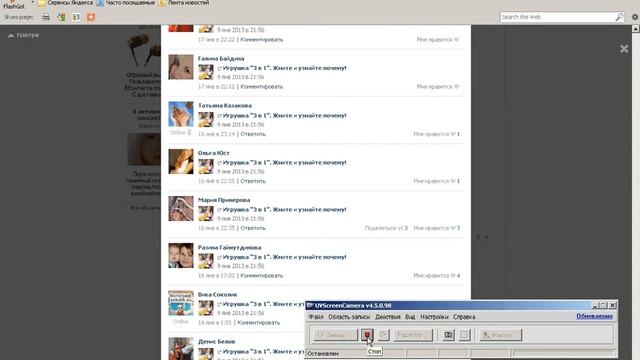Screen dimensions: 640x360
Task: Stop recording with the red Стоп button
Action: coord(367,335)
